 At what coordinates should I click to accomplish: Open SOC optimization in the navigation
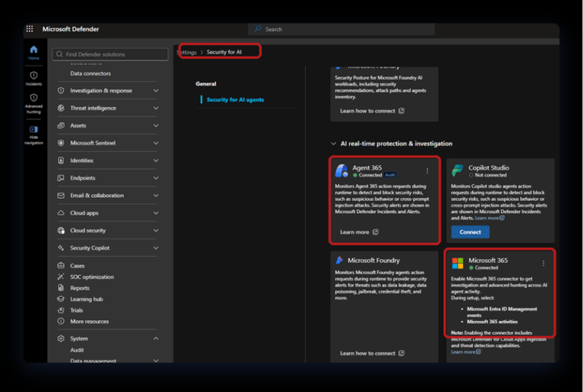pyautogui.click(x=92, y=277)
